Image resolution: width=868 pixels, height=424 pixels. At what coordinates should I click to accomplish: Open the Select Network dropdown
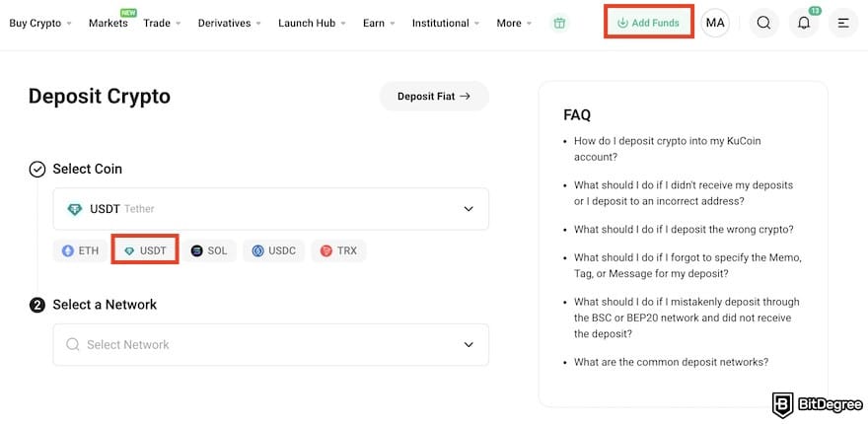270,344
